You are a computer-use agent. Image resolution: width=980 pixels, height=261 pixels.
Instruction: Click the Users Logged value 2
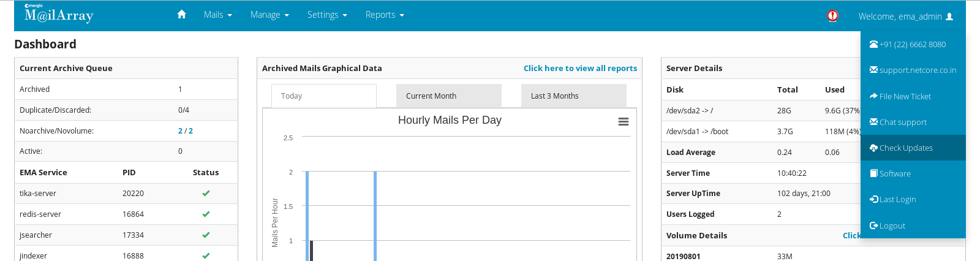tap(779, 214)
